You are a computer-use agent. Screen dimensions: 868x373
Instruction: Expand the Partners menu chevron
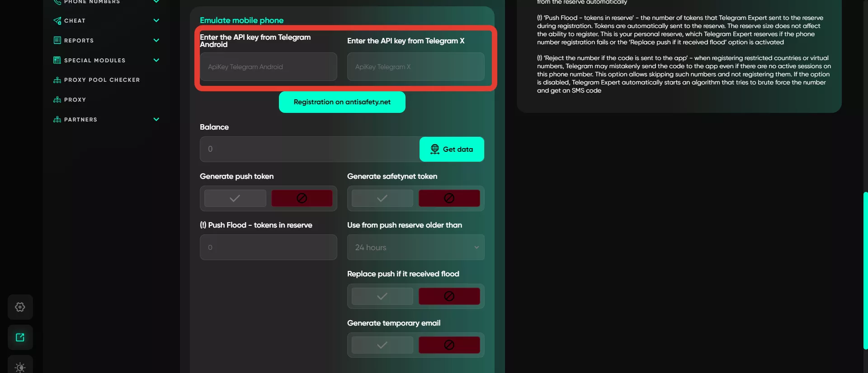(x=156, y=119)
